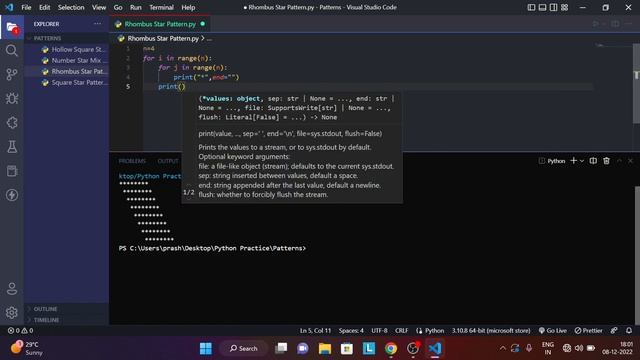The image size is (640, 360).
Task: Click the taskbar Search box
Action: click(244, 349)
